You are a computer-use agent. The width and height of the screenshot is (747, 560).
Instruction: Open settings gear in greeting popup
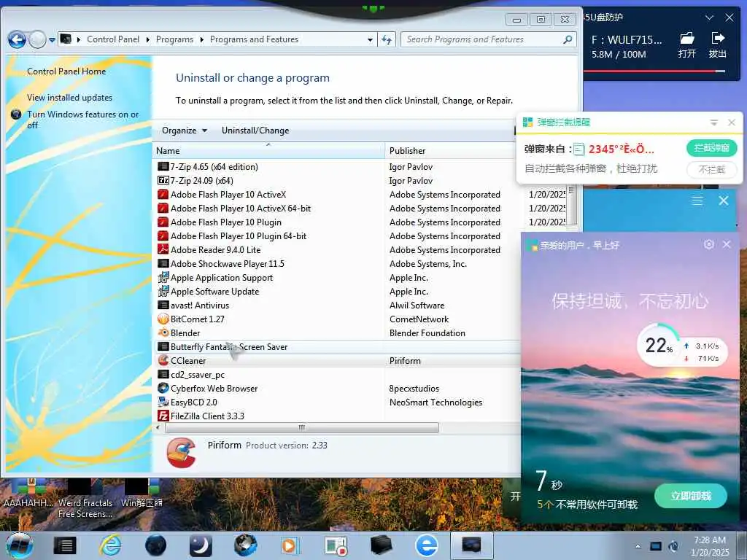coord(709,244)
